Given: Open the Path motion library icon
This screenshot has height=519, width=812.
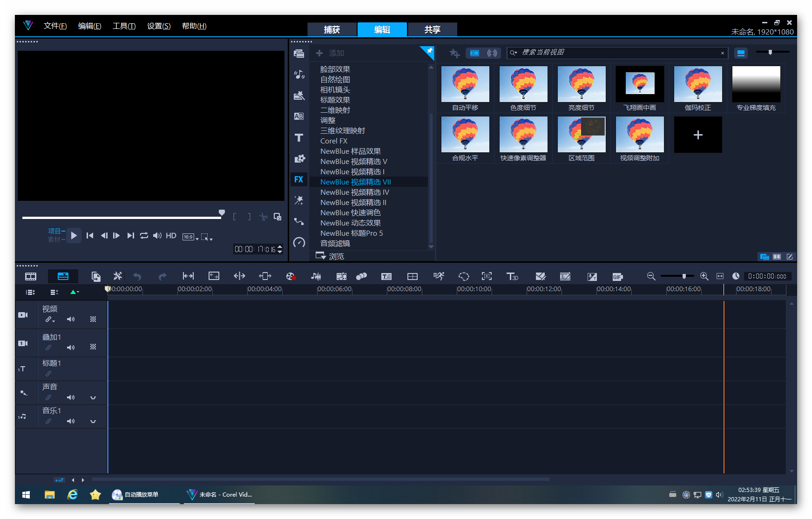Looking at the screenshot, I should 299,221.
